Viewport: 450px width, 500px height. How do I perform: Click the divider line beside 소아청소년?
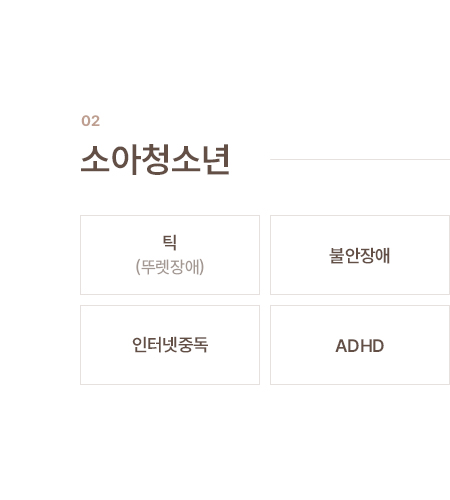click(360, 159)
